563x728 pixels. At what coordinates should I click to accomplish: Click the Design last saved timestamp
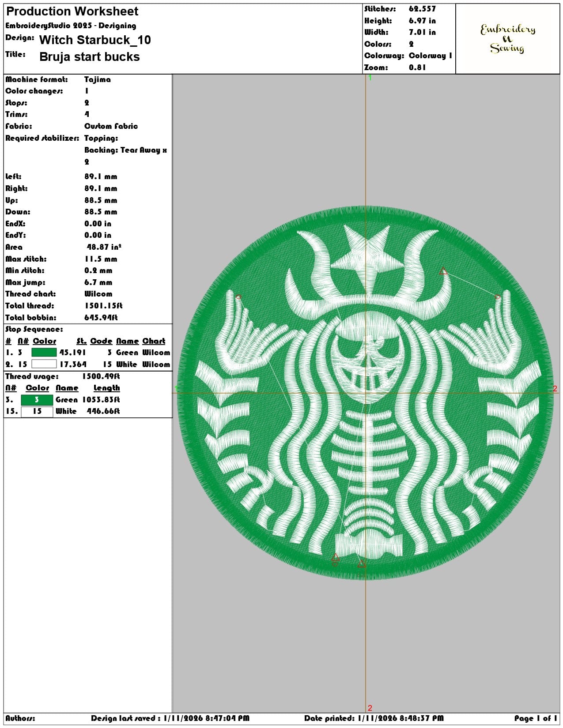point(170,718)
